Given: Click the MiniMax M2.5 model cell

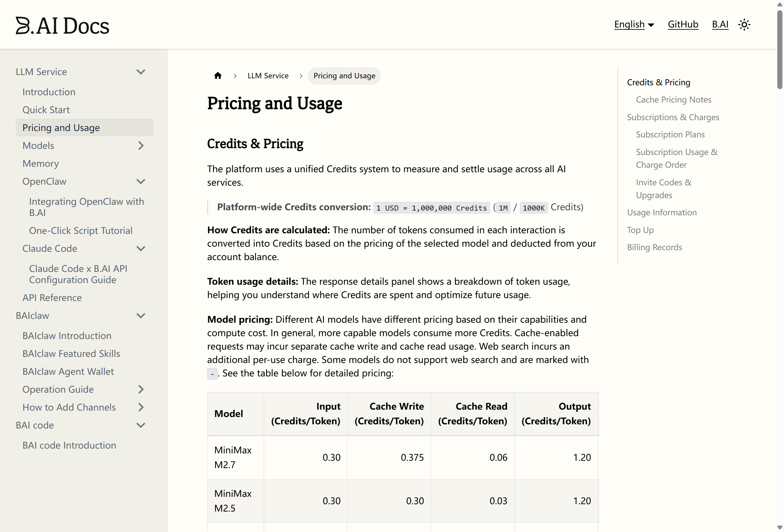Looking at the screenshot, I should click(235, 501).
